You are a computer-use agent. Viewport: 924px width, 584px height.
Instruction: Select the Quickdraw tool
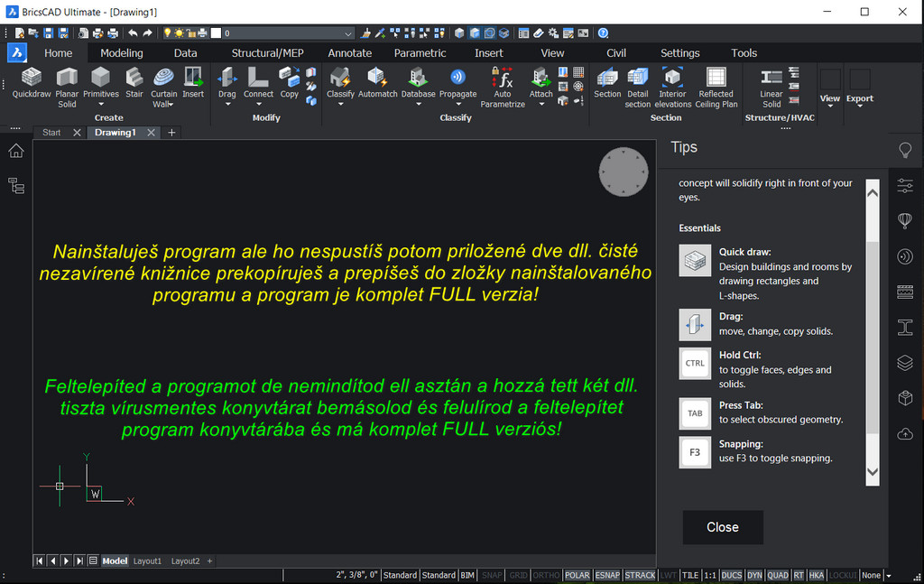[32, 82]
